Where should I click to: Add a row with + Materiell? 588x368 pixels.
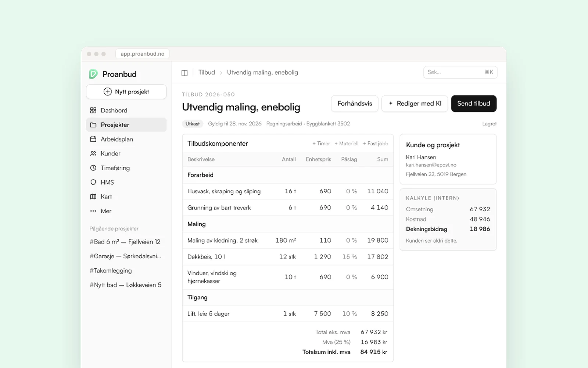(346, 144)
